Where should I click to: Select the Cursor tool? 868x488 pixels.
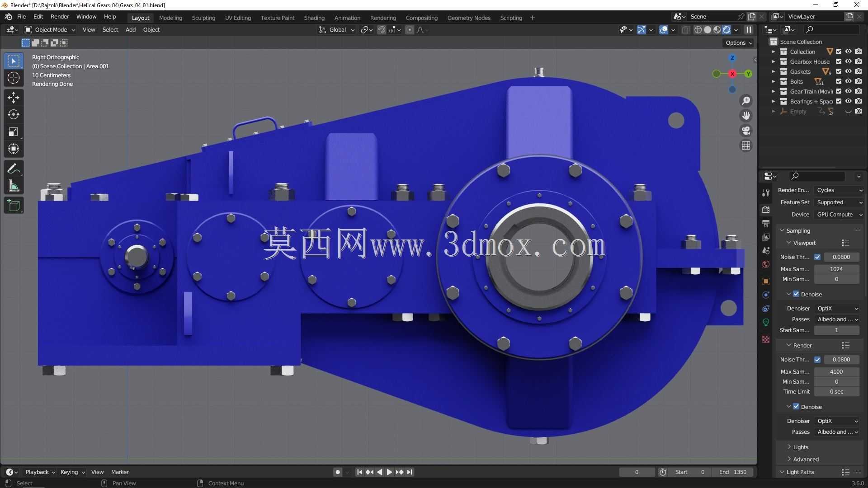[14, 78]
